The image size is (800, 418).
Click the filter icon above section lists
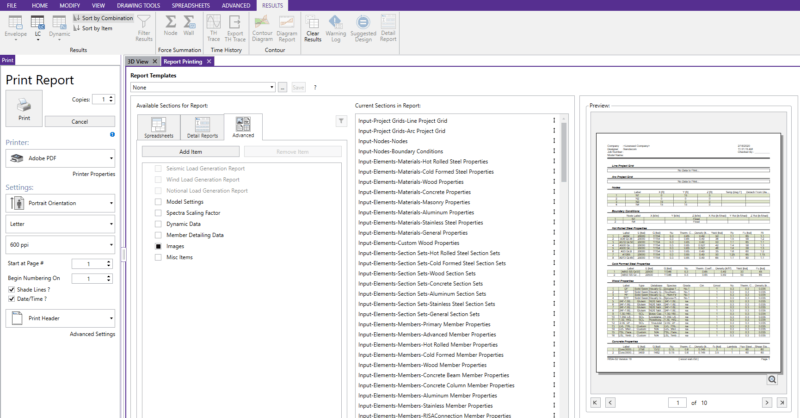point(342,120)
